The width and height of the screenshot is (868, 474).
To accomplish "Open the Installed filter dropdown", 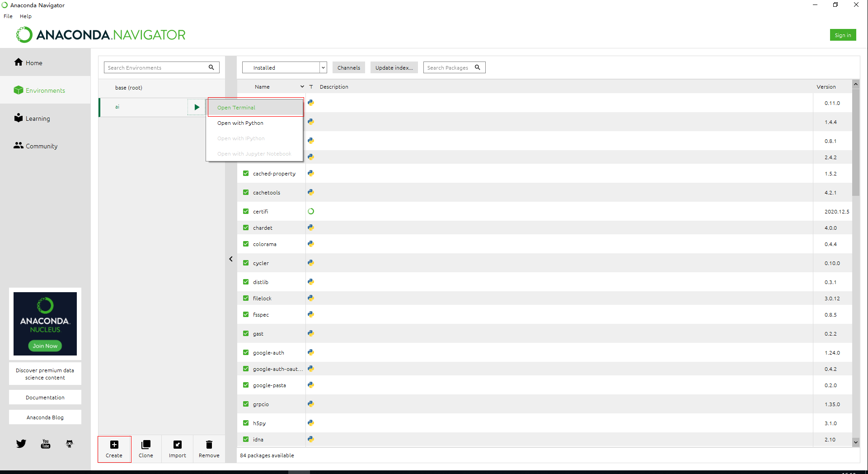I will point(284,67).
